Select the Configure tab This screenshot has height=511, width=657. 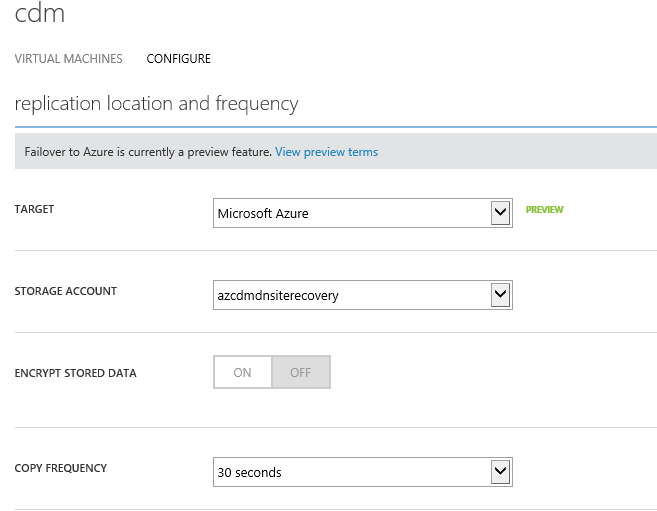178,59
